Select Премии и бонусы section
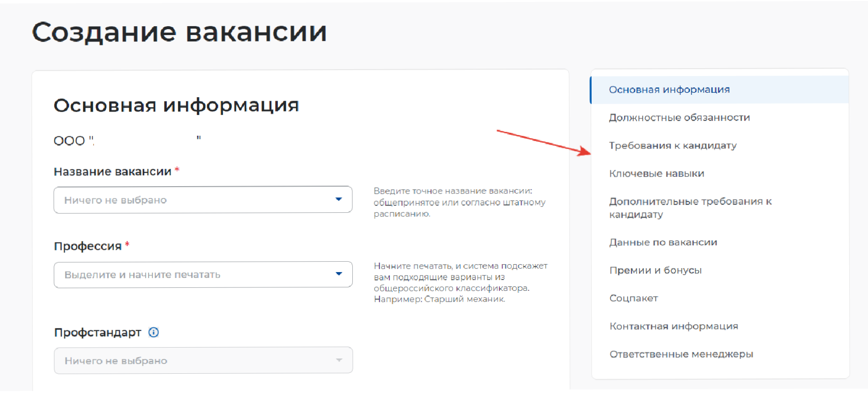This screenshot has width=868, height=395. (655, 271)
